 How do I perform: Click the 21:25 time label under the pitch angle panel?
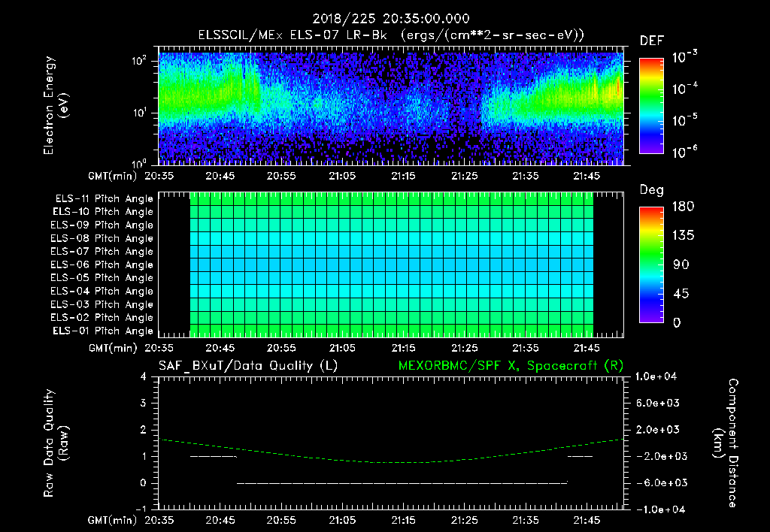(x=465, y=348)
